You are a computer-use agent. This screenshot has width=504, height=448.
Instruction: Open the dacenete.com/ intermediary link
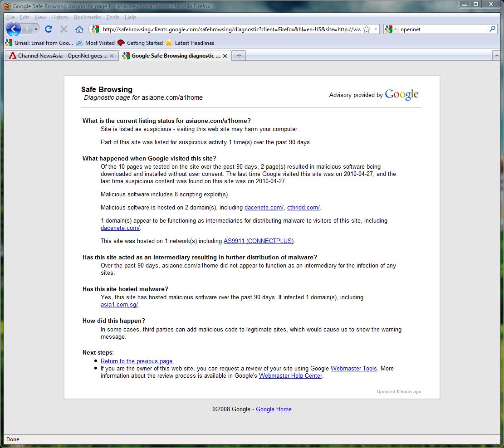120,228
